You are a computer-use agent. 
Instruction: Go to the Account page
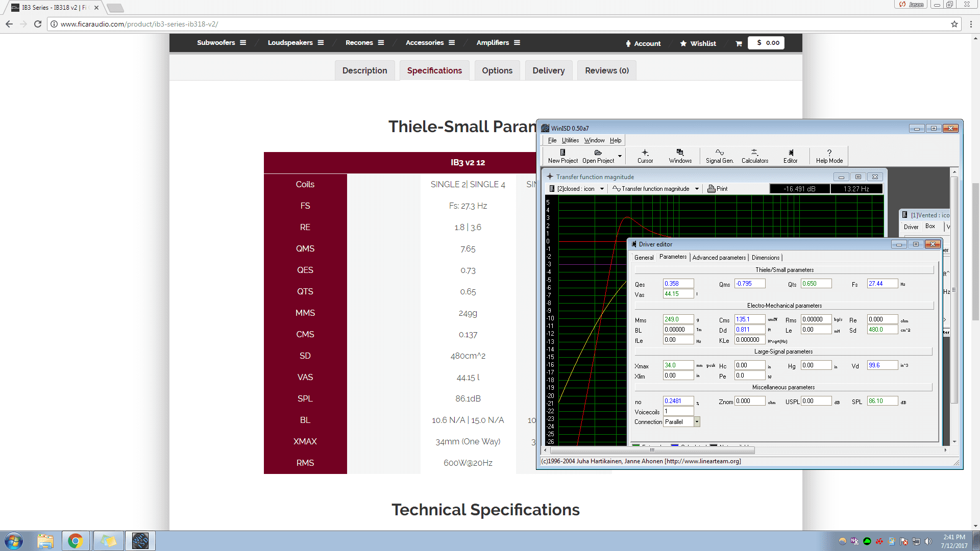(x=643, y=43)
